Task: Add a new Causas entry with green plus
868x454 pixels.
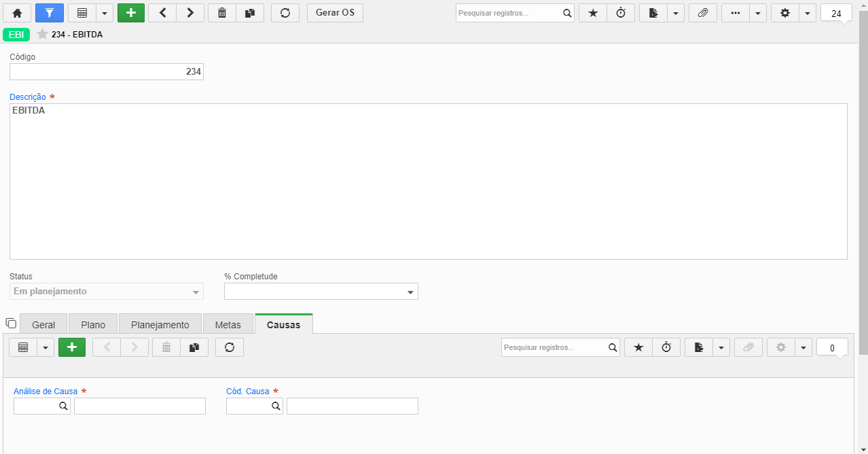Action: coord(72,347)
